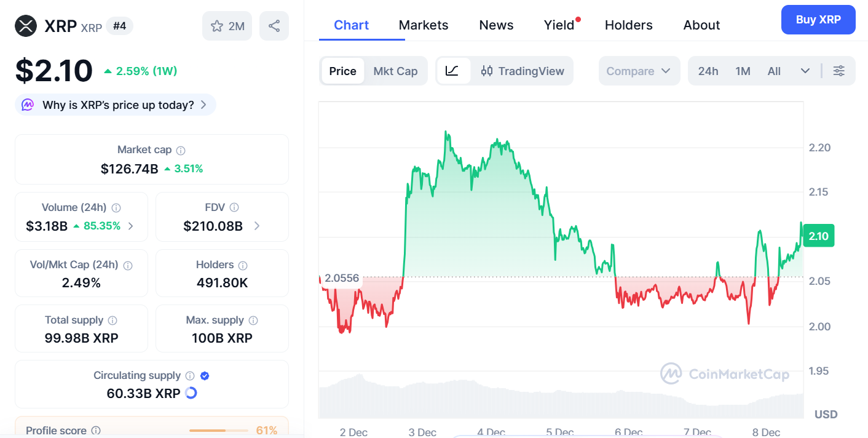The image size is (868, 438).
Task: Open the Markets tab
Action: (x=424, y=25)
